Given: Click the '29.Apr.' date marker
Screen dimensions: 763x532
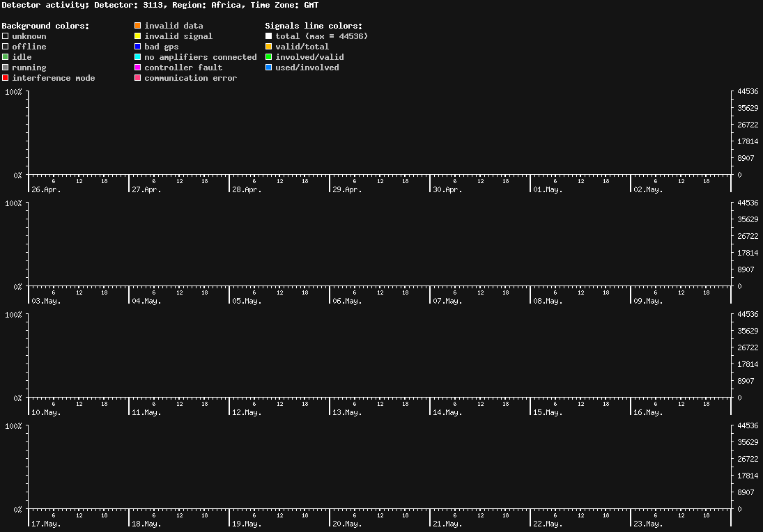Looking at the screenshot, I should point(348,189).
